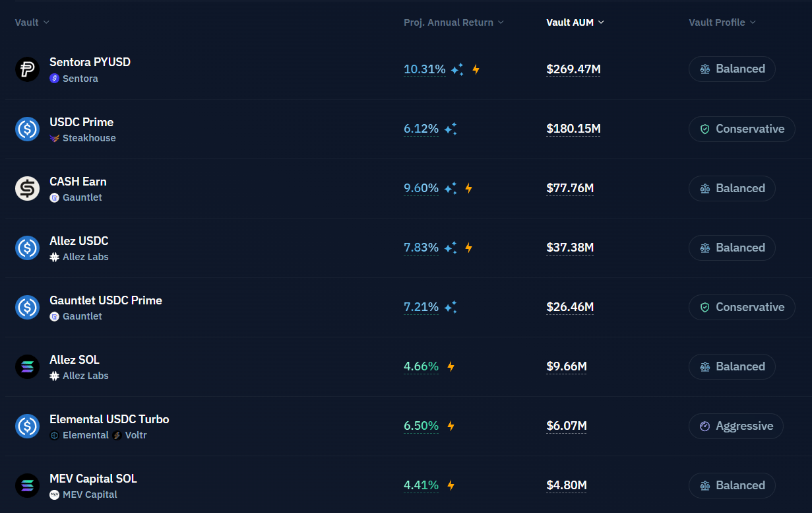Click the Sentora curator logo under Sentora PYUSD

coord(55,79)
